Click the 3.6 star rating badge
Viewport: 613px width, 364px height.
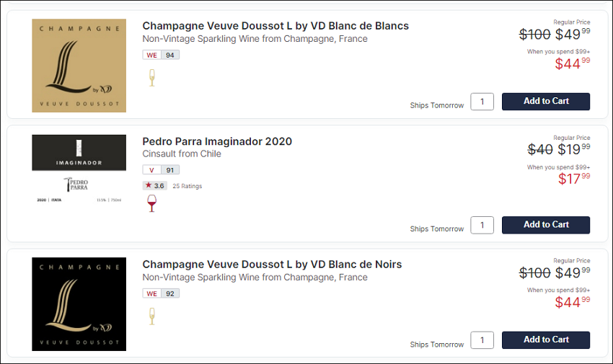tap(155, 185)
